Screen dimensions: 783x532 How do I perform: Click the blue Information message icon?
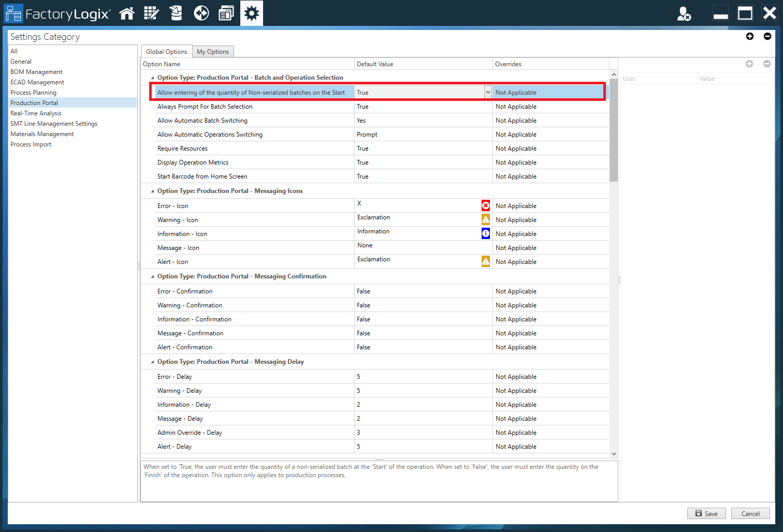[485, 233]
